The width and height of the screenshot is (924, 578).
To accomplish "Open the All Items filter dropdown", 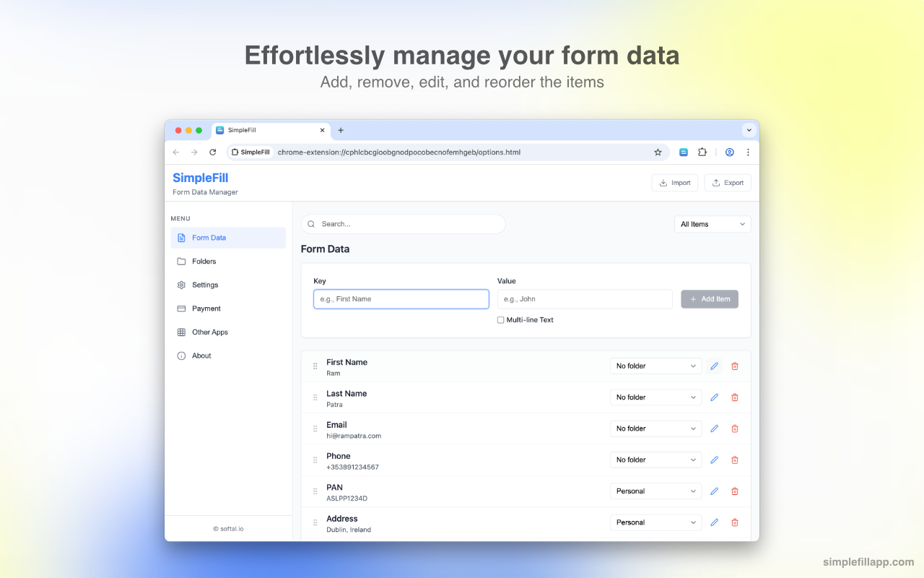I will pyautogui.click(x=712, y=224).
